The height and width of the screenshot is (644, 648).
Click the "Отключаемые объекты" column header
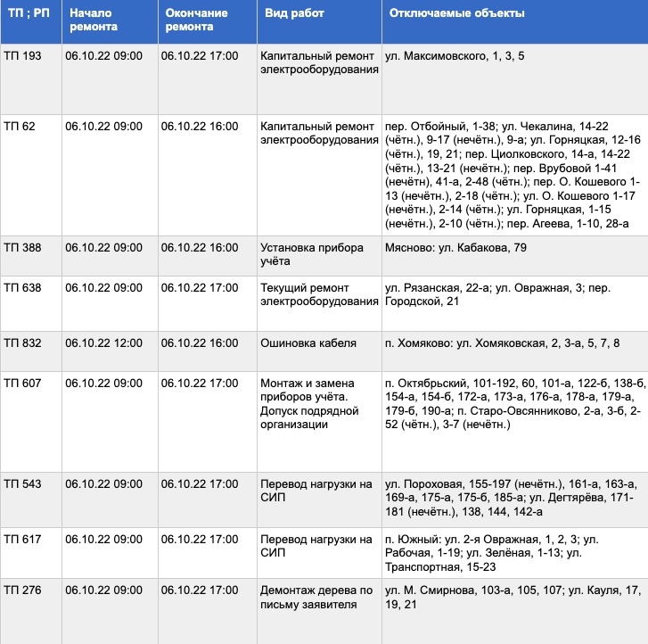pyautogui.click(x=455, y=13)
